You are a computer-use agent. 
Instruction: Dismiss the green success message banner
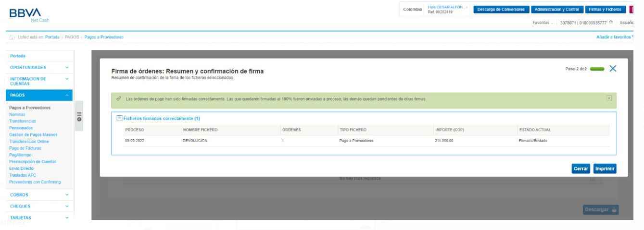pos(610,98)
